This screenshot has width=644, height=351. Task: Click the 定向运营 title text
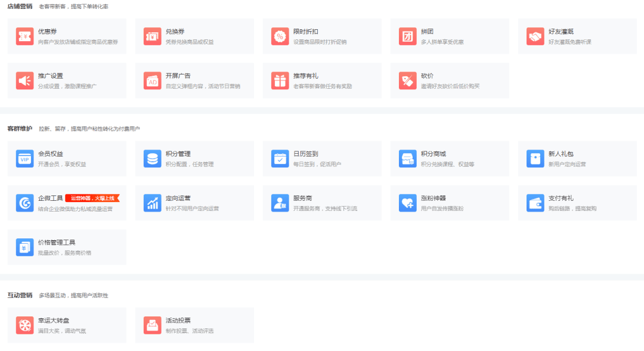click(x=178, y=198)
